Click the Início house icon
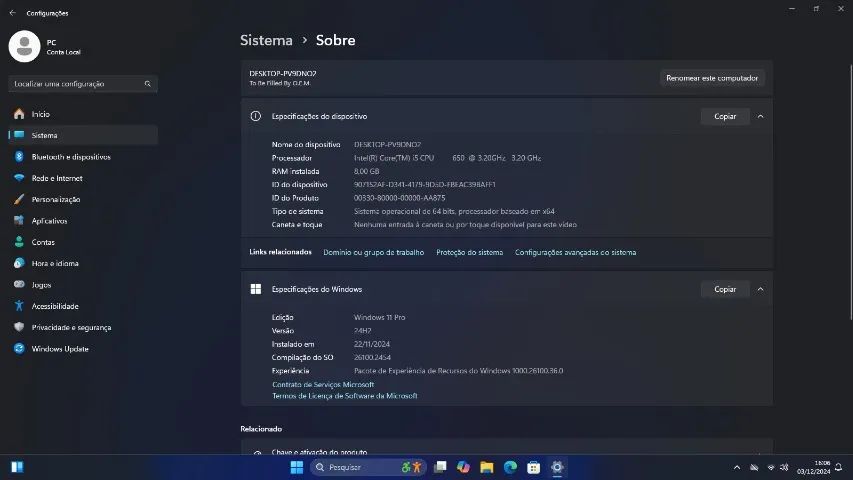 pyautogui.click(x=19, y=114)
